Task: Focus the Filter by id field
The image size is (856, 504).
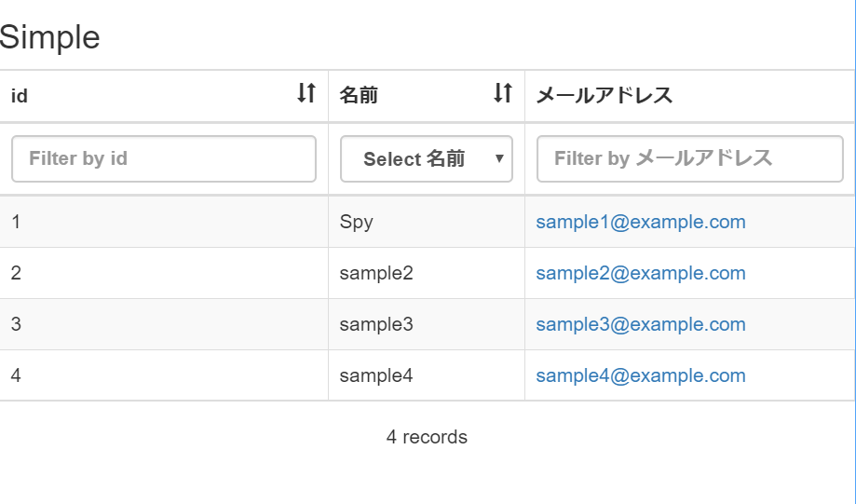Action: click(164, 159)
